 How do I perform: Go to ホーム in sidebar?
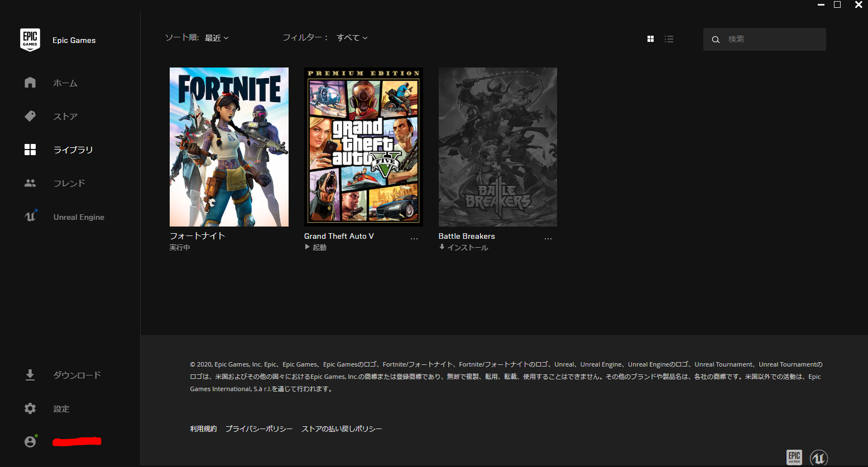click(65, 83)
